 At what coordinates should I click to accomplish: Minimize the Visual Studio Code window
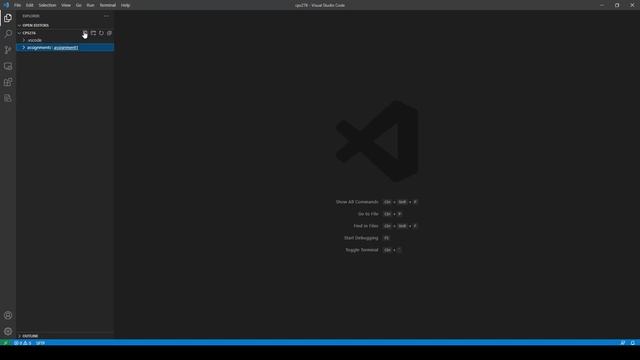pos(602,5)
